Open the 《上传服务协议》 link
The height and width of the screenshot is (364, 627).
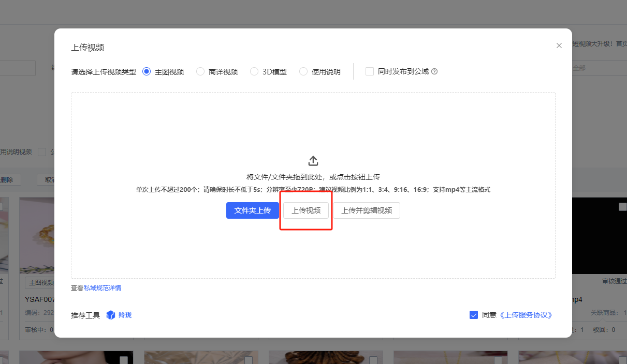[526, 315]
